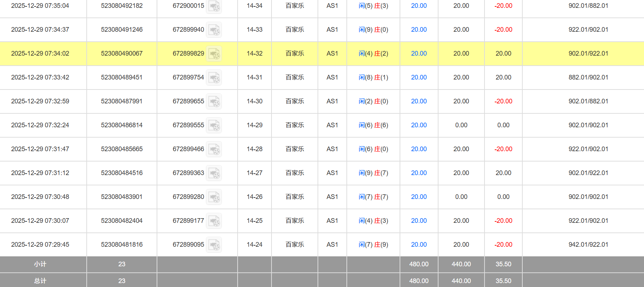
Task: Click the replay icon beside 672899754
Action: [214, 78]
